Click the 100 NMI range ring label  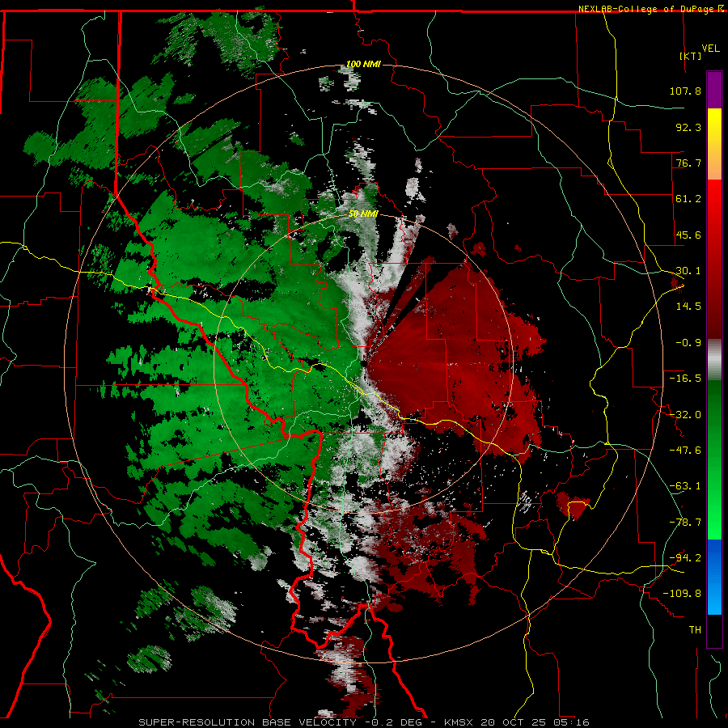coord(363,64)
